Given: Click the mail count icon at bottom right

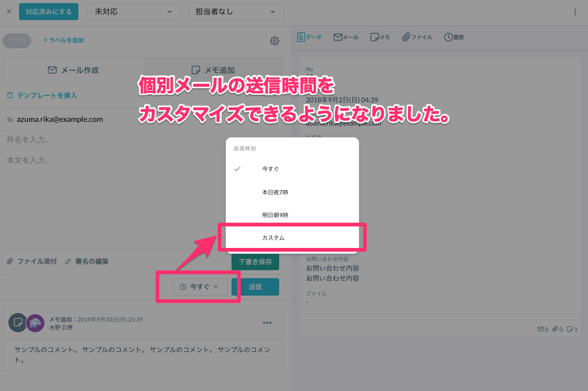Looking at the screenshot, I should tap(540, 328).
